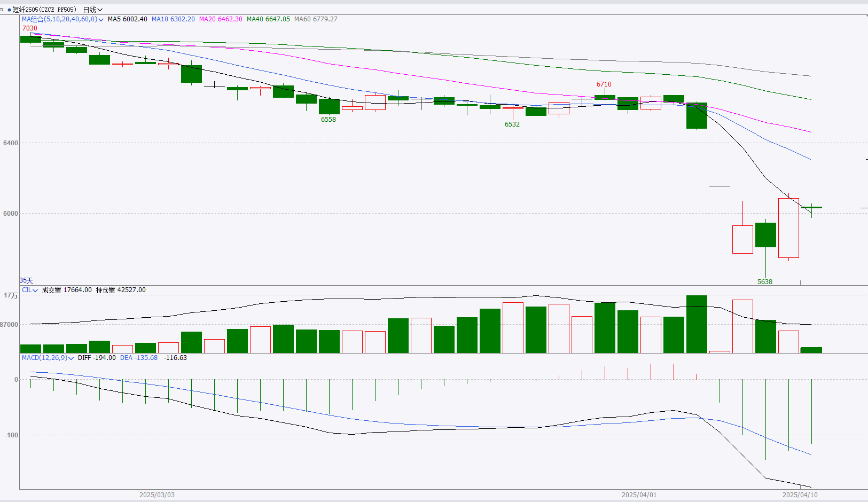Select the MA5 value label
The image size is (868, 502).
pyautogui.click(x=127, y=19)
